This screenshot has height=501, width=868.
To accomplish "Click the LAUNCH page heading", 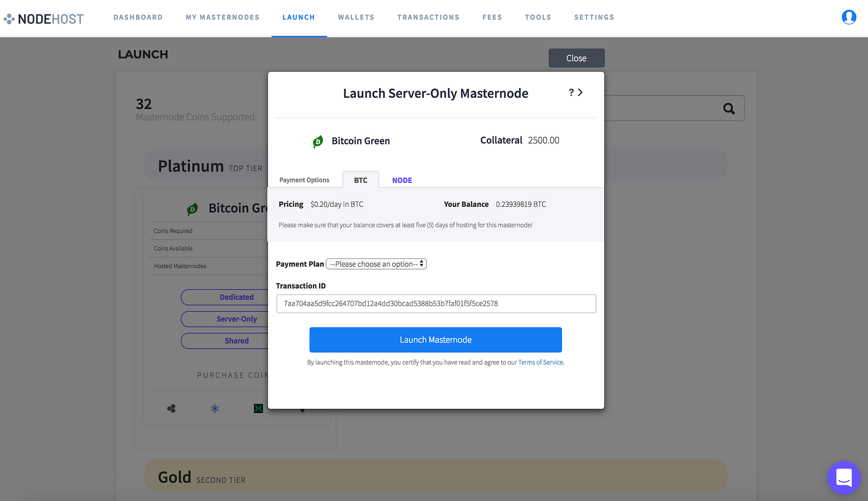I will (143, 54).
